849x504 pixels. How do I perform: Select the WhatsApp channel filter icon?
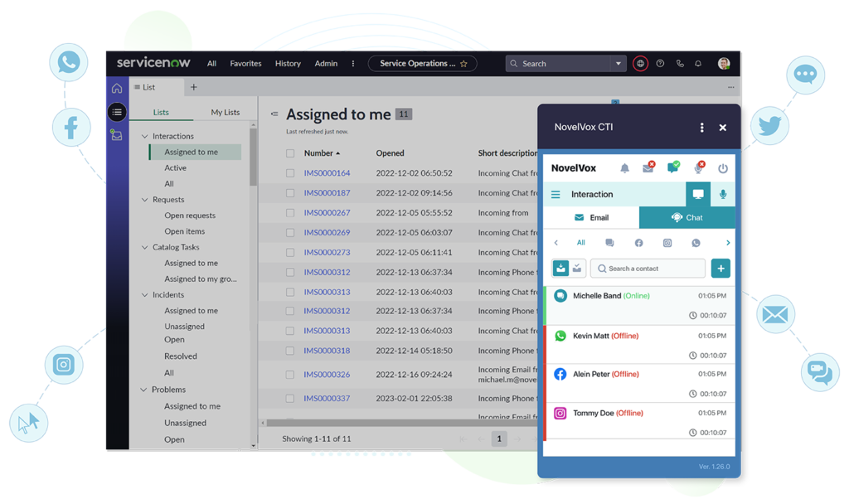click(x=696, y=243)
